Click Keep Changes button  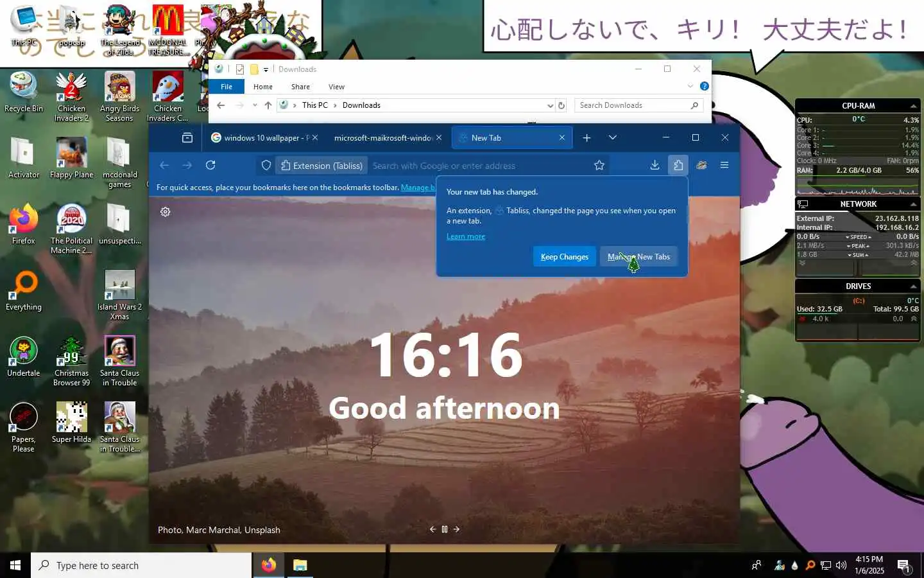(565, 257)
